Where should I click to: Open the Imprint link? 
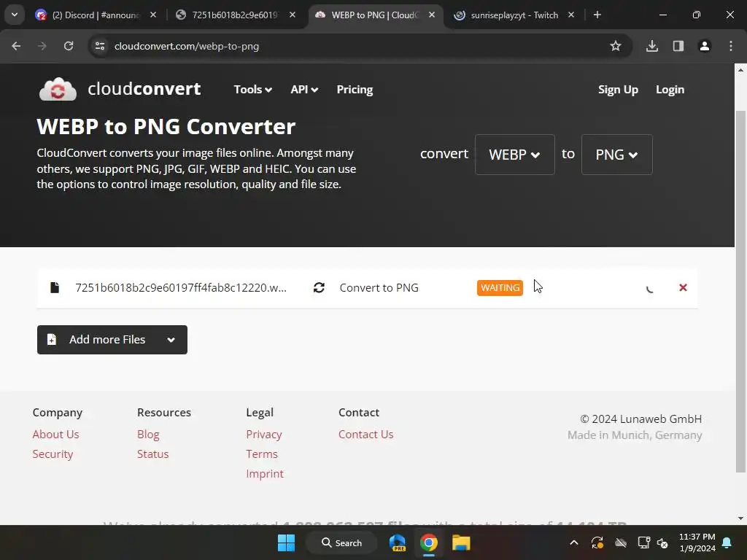(264, 474)
